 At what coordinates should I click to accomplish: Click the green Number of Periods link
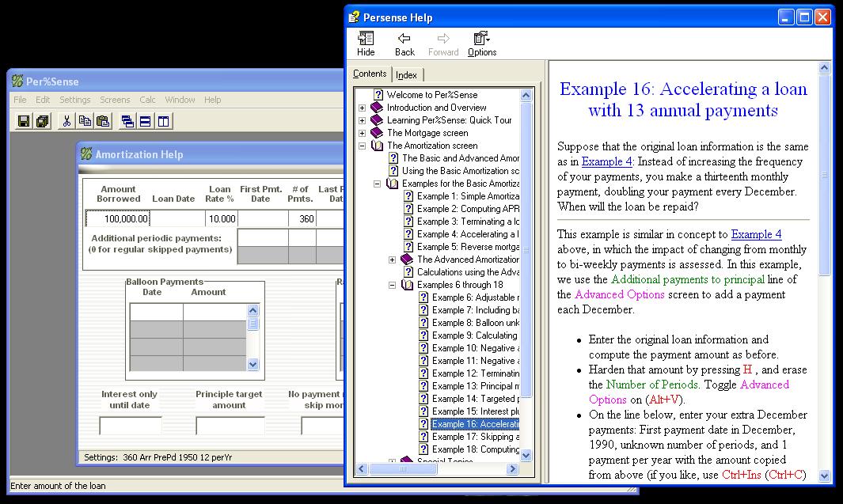pyautogui.click(x=651, y=385)
